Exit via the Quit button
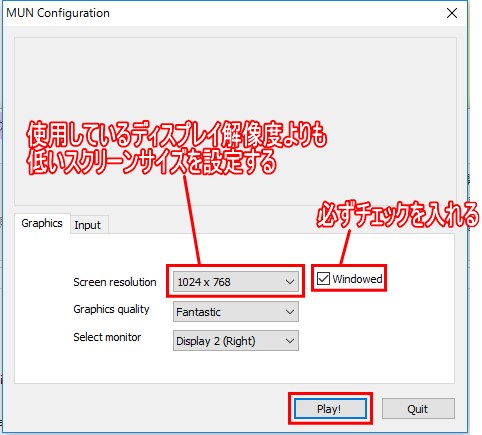This screenshot has width=482, height=435. pos(418,409)
